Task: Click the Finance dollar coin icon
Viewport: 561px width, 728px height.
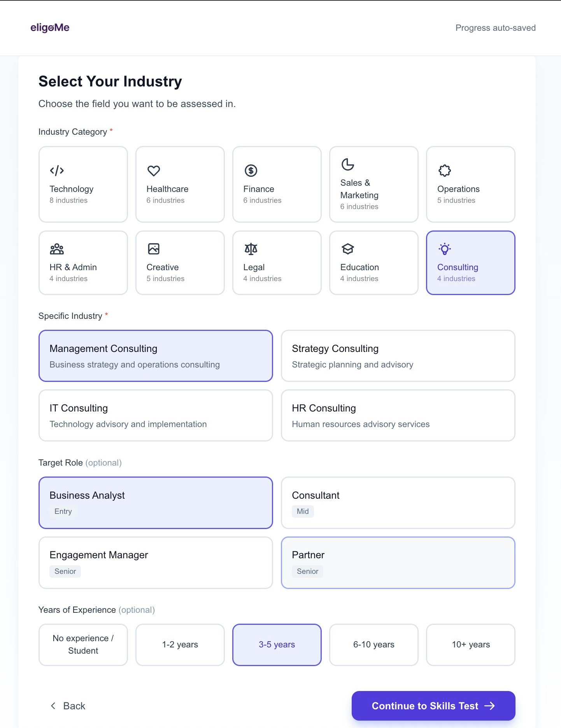Action: (251, 171)
